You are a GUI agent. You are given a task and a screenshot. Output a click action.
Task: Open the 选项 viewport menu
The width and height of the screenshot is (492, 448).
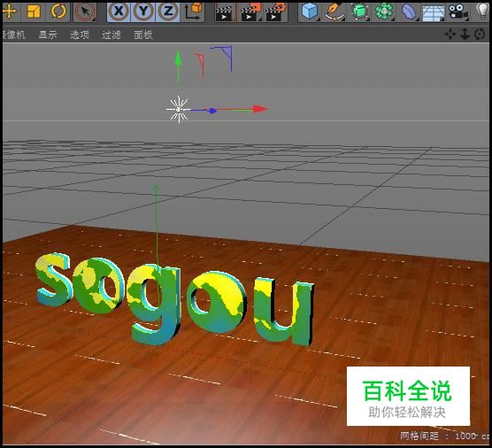tap(80, 35)
